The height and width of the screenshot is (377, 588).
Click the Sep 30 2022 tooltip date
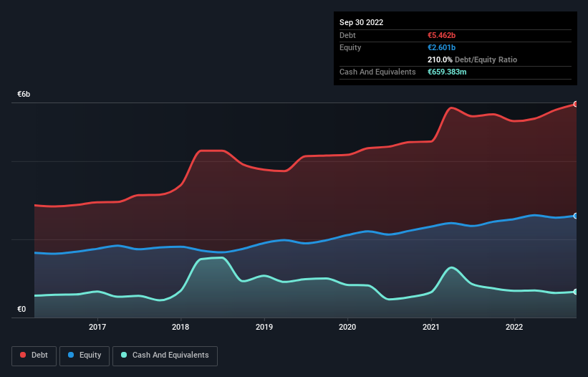(x=361, y=22)
